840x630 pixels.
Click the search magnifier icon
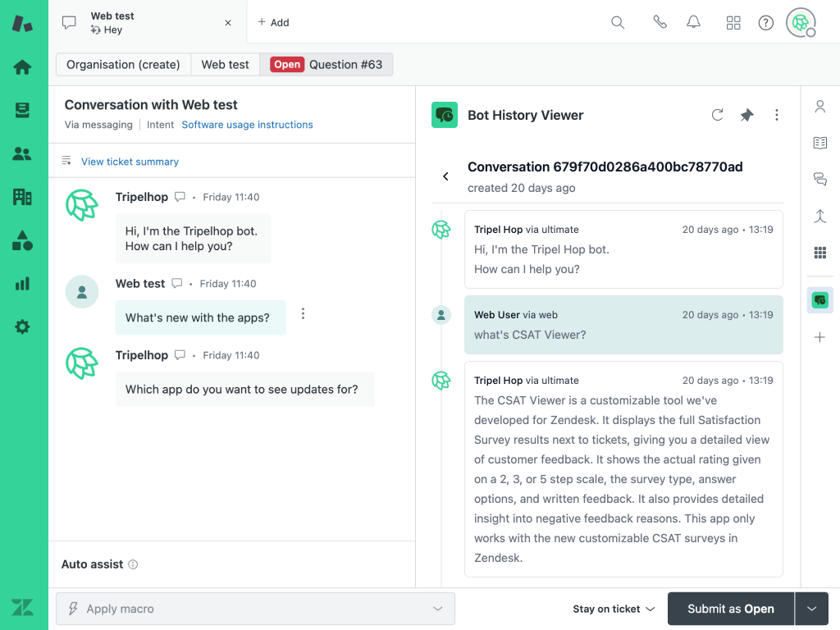618,23
